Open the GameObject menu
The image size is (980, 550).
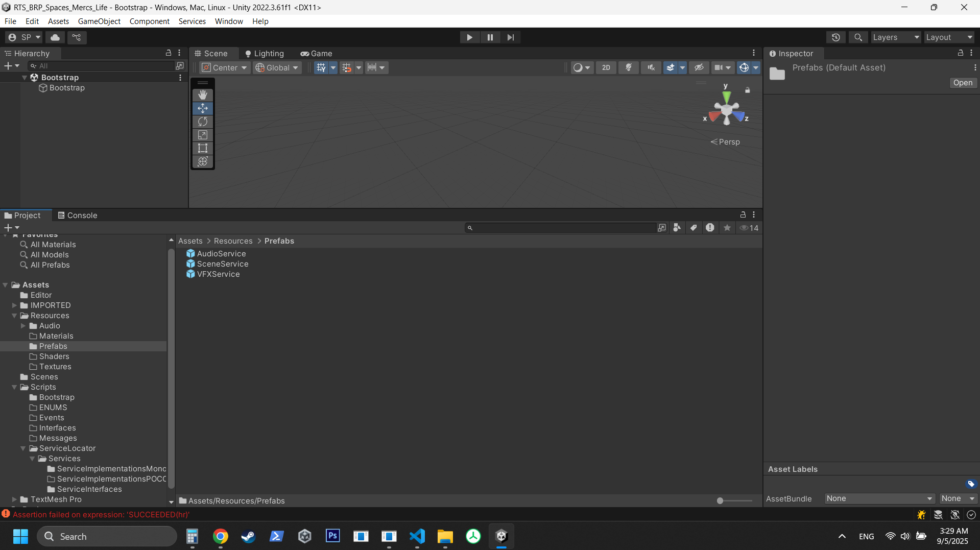(99, 21)
